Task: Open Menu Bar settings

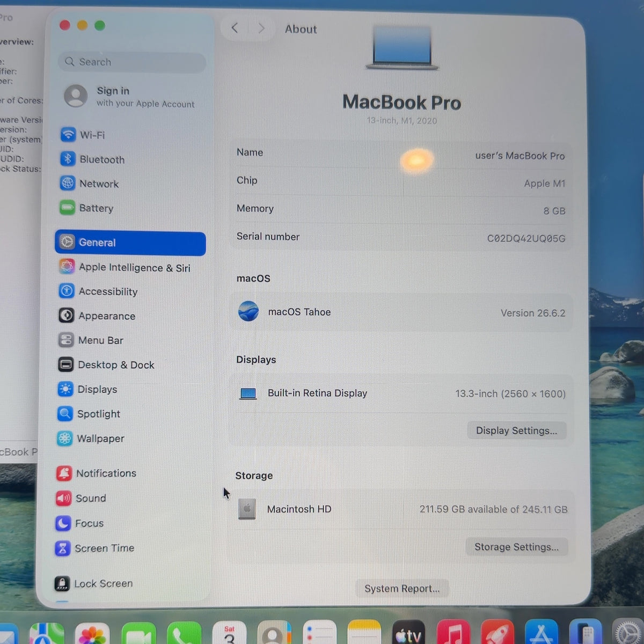Action: coord(91,340)
